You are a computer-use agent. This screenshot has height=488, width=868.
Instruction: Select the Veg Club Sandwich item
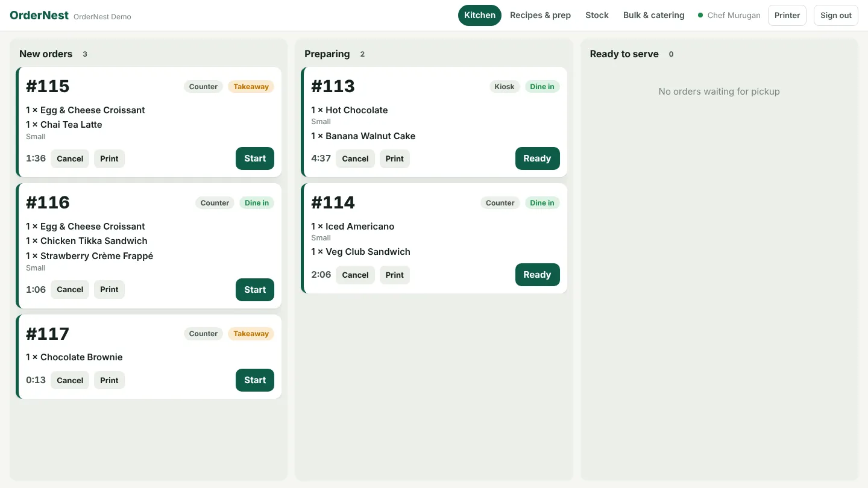(360, 252)
